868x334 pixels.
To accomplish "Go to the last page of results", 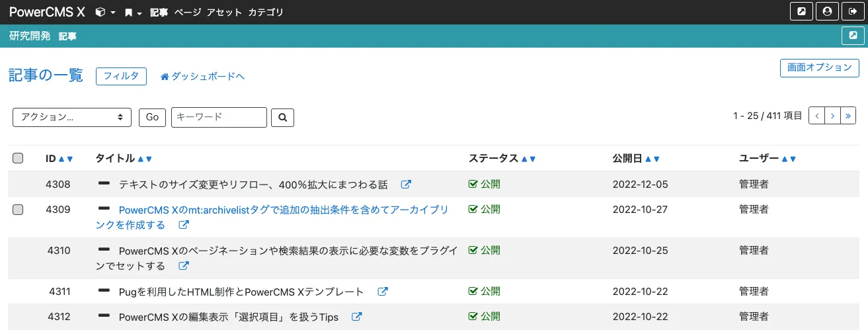I will (x=848, y=116).
